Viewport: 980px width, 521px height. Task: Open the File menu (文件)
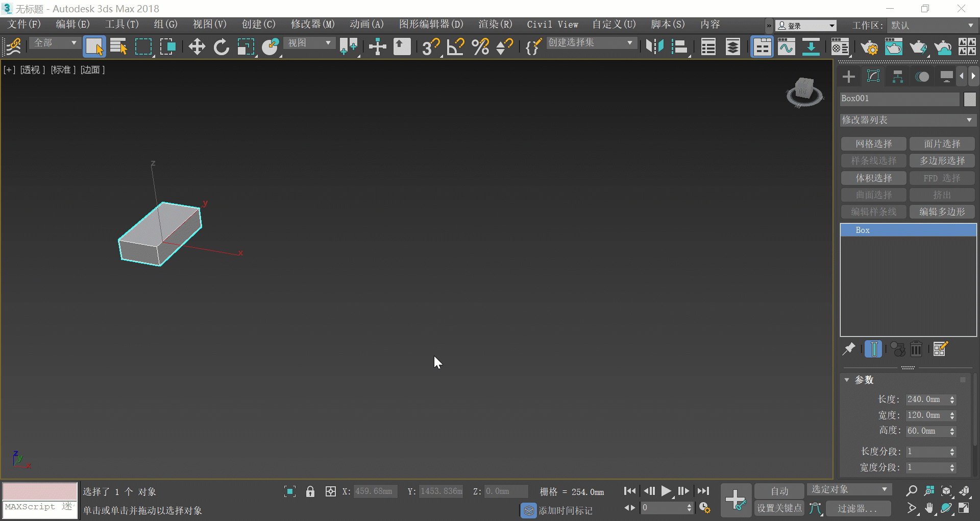pyautogui.click(x=24, y=25)
